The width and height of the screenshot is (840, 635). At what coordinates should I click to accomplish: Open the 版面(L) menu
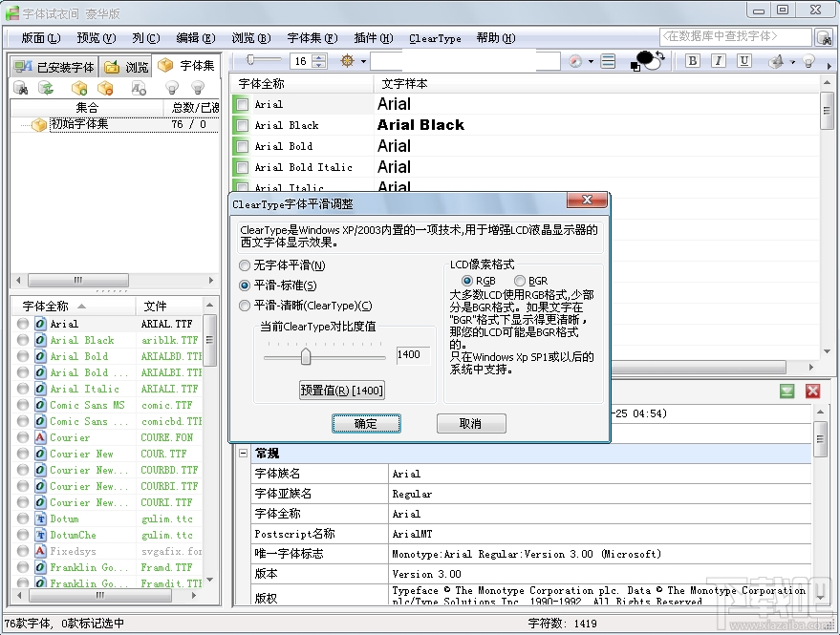[41, 38]
